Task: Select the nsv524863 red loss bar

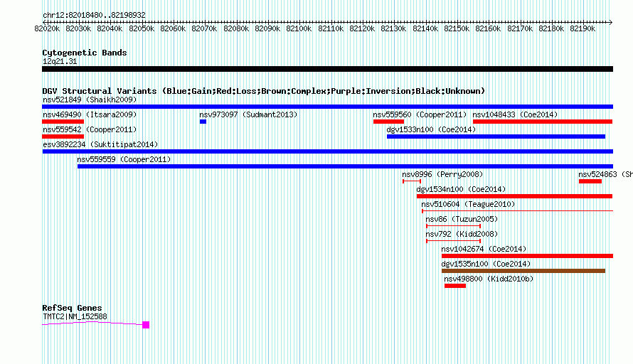Action: 590,181
